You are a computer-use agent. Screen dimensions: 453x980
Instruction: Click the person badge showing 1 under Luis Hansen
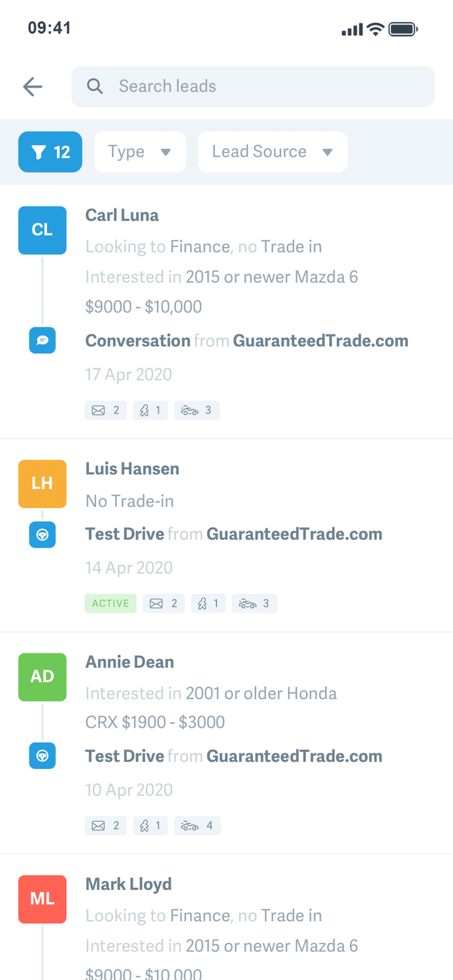(209, 603)
